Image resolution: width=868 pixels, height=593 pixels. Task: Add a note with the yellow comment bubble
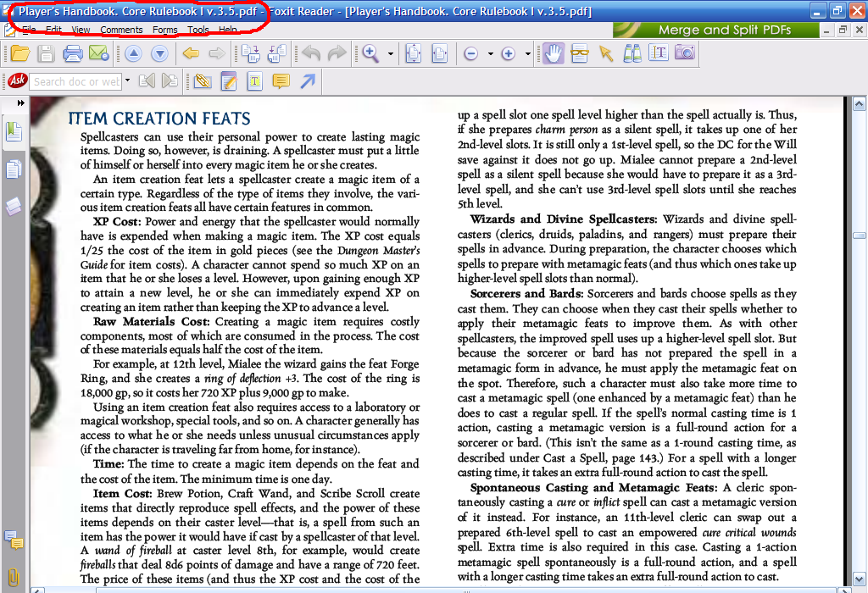(281, 81)
